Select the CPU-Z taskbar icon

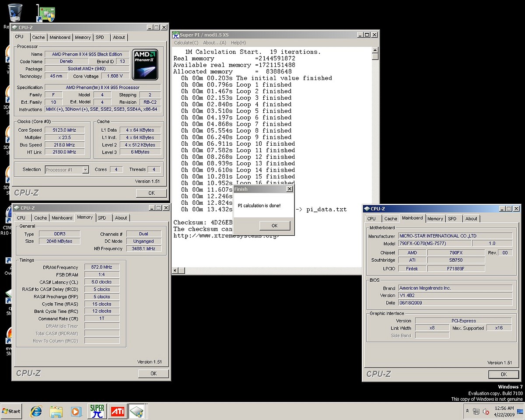137,411
